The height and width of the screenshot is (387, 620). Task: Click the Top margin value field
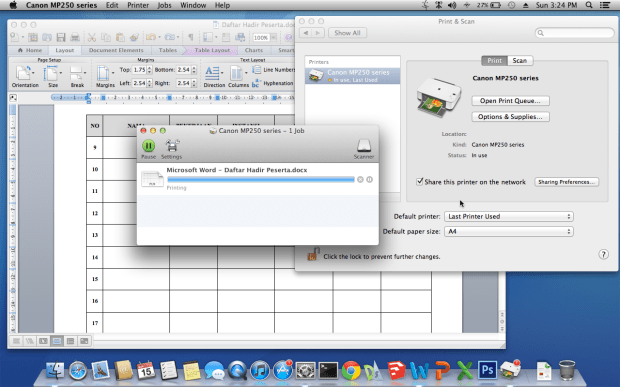pos(139,70)
